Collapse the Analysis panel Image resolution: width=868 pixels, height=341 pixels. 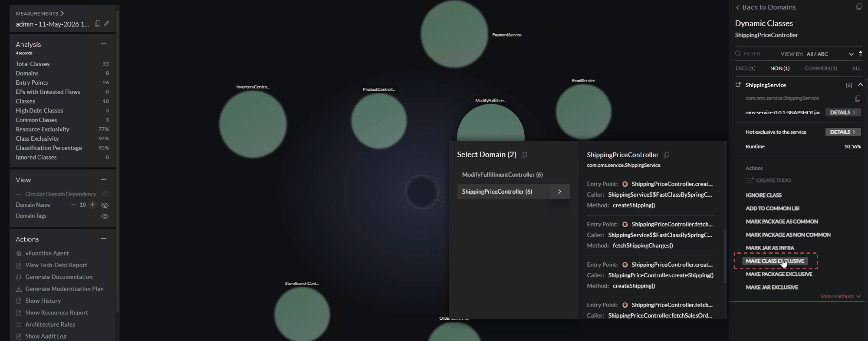pyautogui.click(x=103, y=44)
